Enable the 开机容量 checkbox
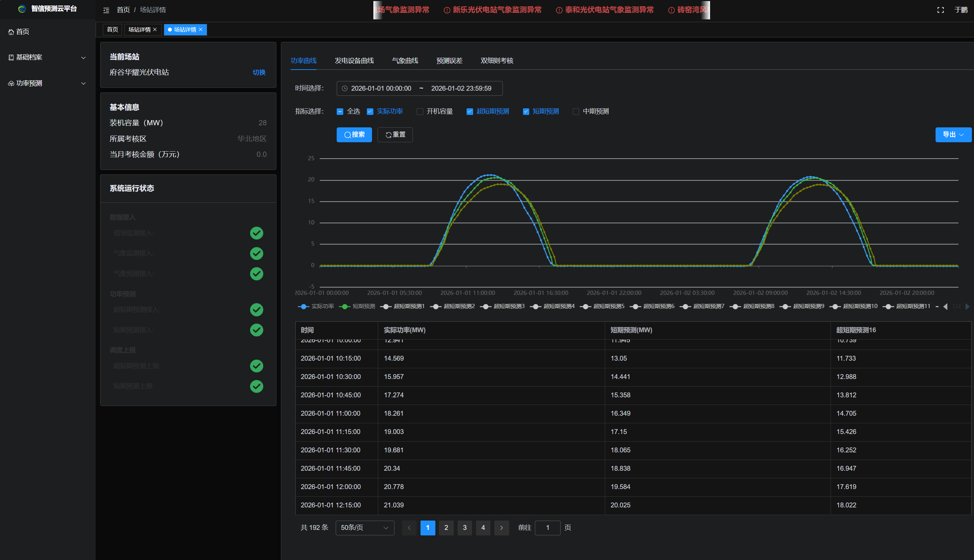Viewport: 974px width, 560px height. click(420, 111)
